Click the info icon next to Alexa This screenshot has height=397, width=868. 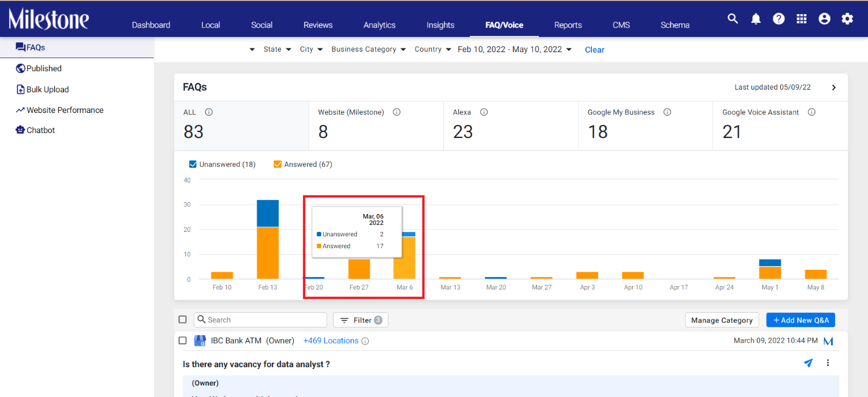[x=484, y=112]
